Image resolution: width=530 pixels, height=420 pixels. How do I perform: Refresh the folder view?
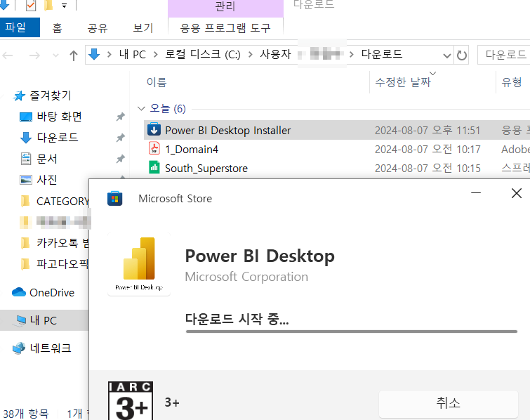pos(461,55)
